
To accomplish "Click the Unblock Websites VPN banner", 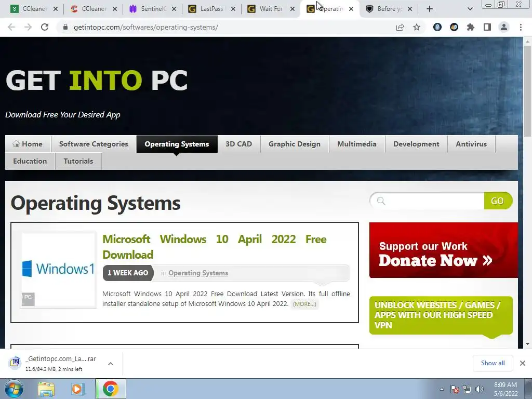I will pyautogui.click(x=441, y=315).
